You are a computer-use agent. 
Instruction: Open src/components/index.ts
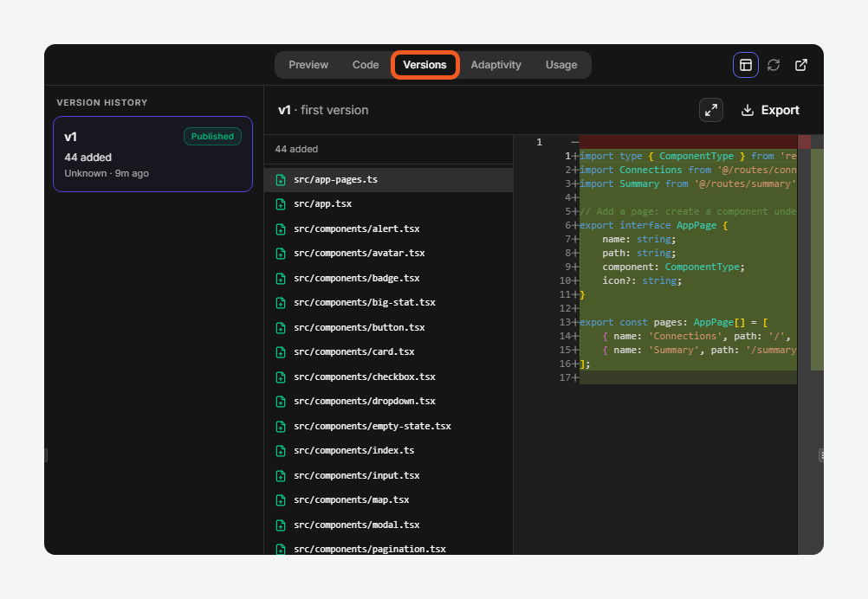(389, 451)
